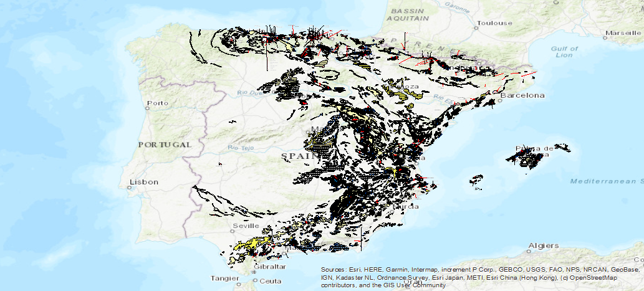Image resolution: width=644 pixels, height=291 pixels.
Task: Click the Ceuta label
Action: (x=271, y=281)
